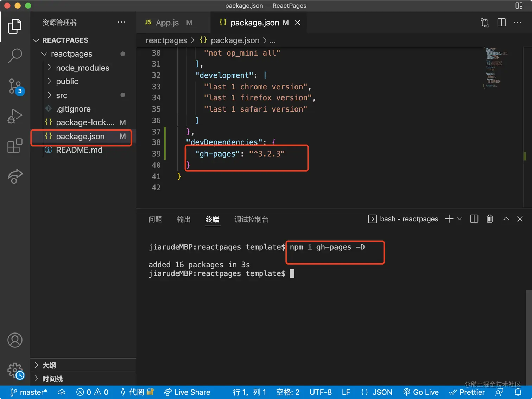Click Go Live in status bar
532x399 pixels.
point(421,392)
